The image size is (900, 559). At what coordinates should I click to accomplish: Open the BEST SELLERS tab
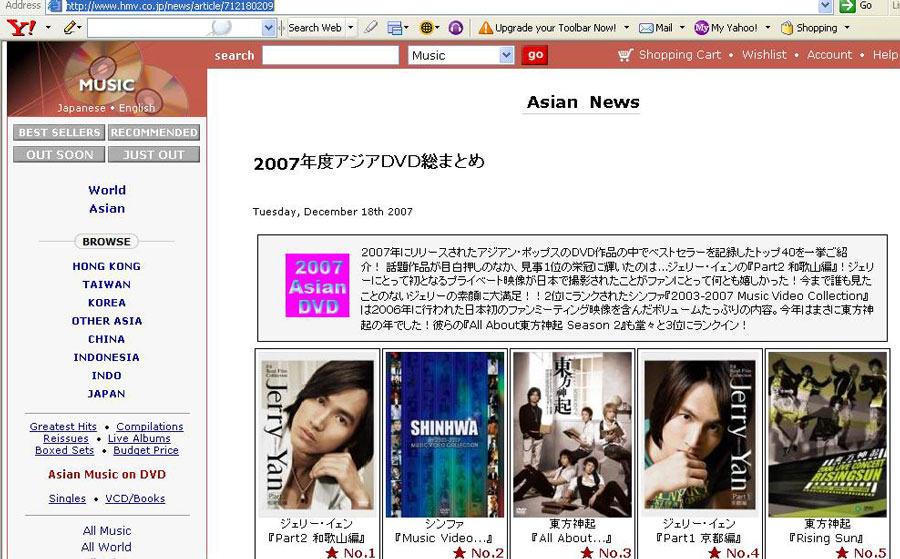59,133
